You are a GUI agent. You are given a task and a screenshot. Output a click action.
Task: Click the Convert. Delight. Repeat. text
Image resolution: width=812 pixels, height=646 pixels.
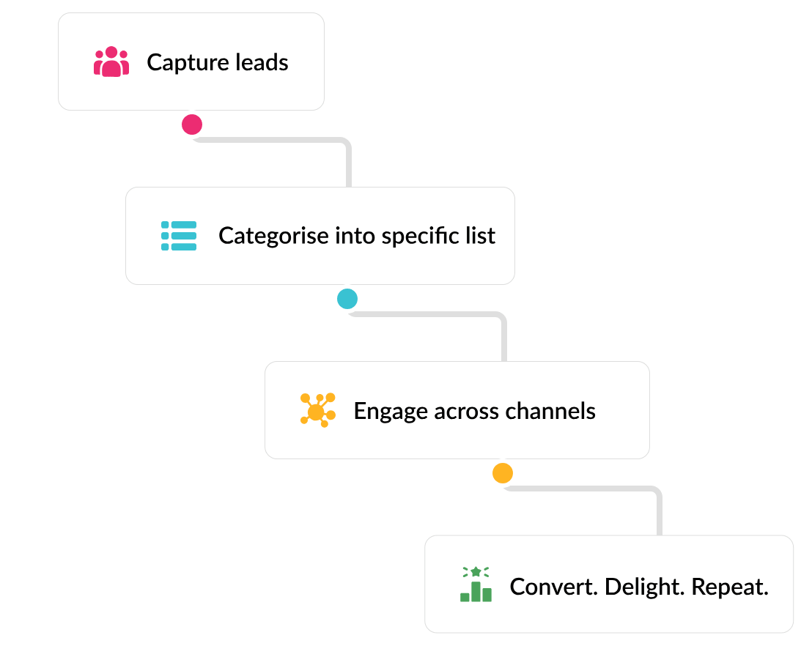point(639,587)
